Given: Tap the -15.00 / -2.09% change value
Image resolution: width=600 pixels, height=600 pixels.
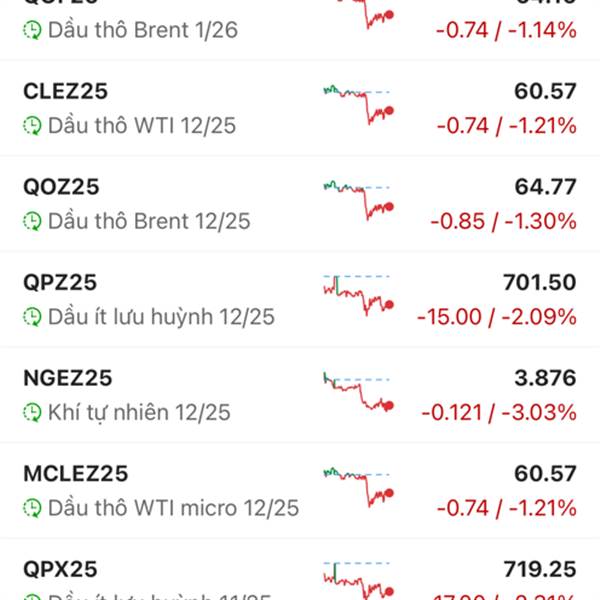Looking at the screenshot, I should click(496, 317).
